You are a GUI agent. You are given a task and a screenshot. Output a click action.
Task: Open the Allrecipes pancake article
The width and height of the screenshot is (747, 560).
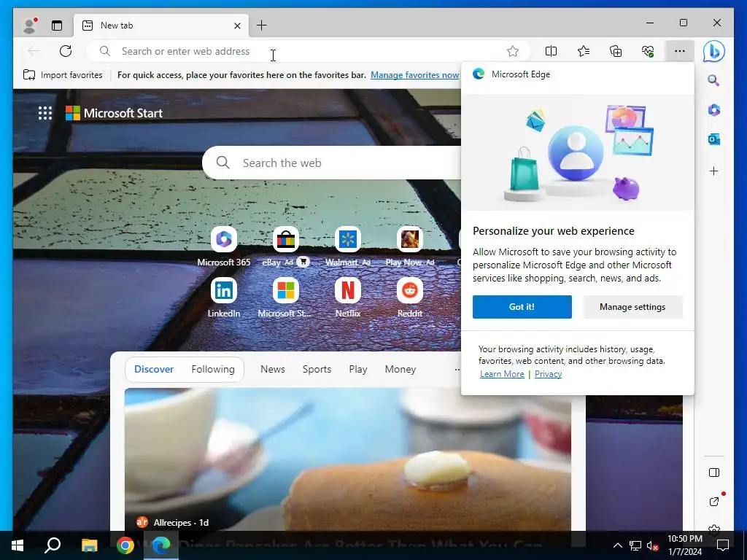(x=348, y=459)
